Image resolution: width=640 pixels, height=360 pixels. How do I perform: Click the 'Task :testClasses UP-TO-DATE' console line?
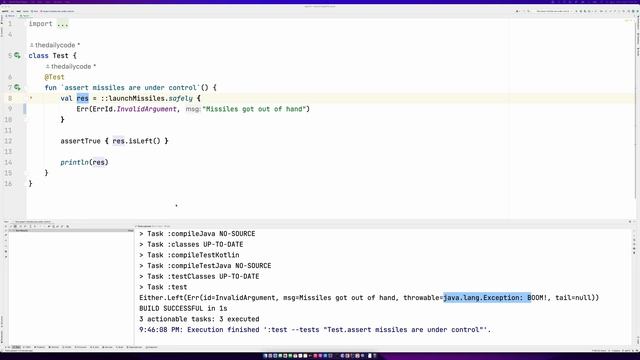click(199, 276)
